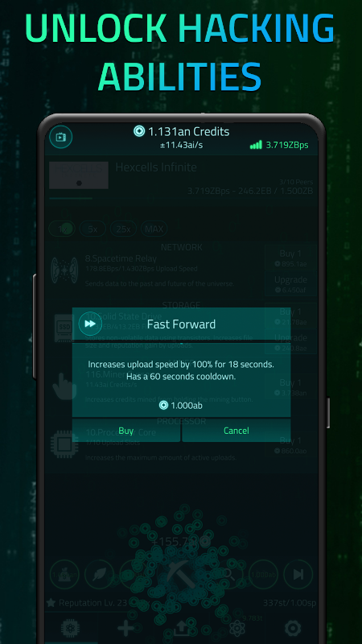Click the Fast Forward double-arrow icon

[x=90, y=324]
